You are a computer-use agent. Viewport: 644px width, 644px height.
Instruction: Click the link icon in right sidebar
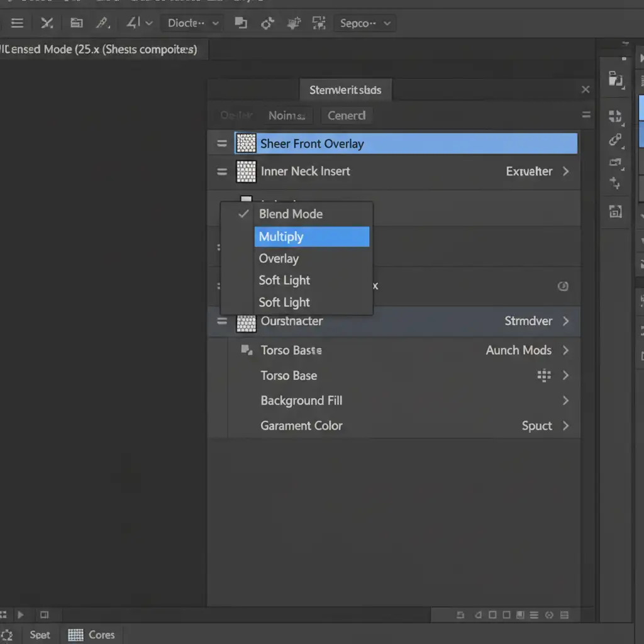(x=615, y=140)
